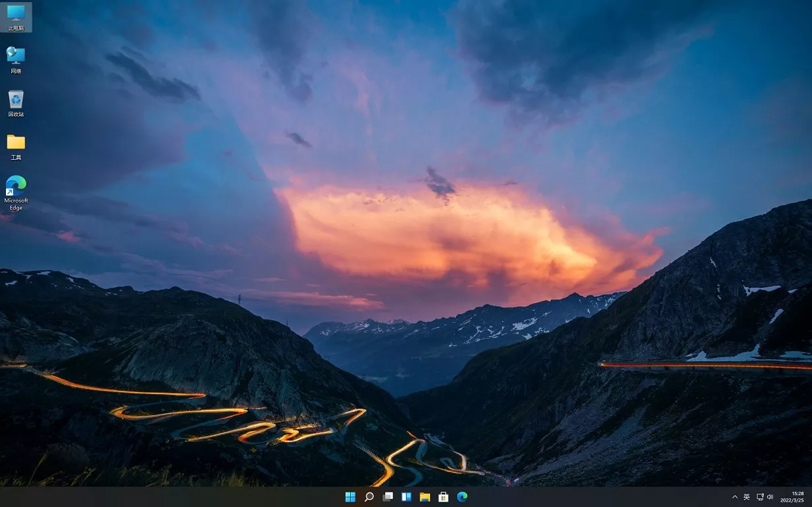The height and width of the screenshot is (507, 812).
Task: Click the notification area clock showing 15:28
Action: pyautogui.click(x=794, y=493)
